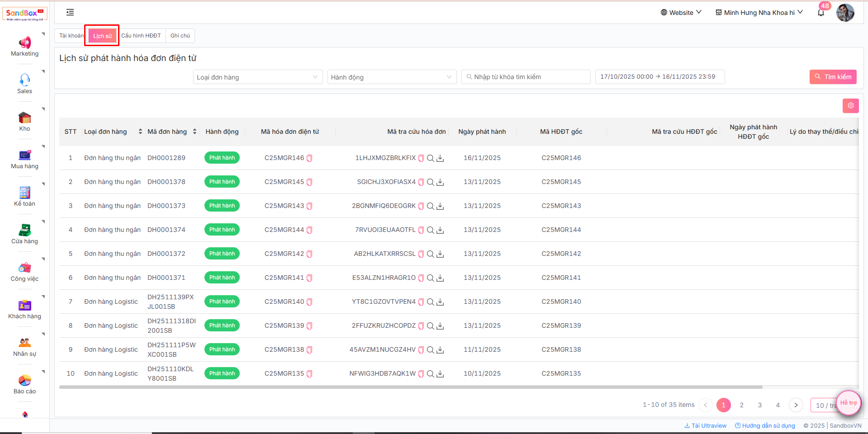The width and height of the screenshot is (868, 434).
Task: Open table column settings gear
Action: click(x=850, y=105)
